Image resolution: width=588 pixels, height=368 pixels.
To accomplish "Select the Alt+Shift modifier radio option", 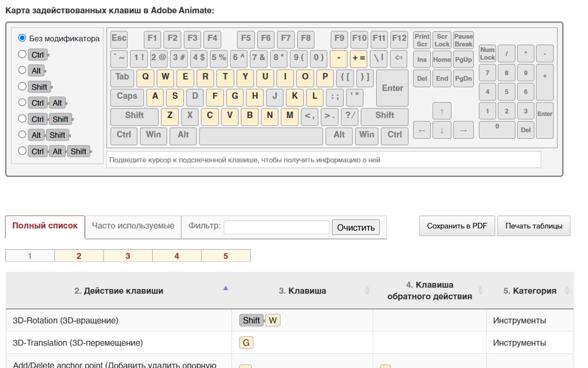I will pyautogui.click(x=22, y=135).
